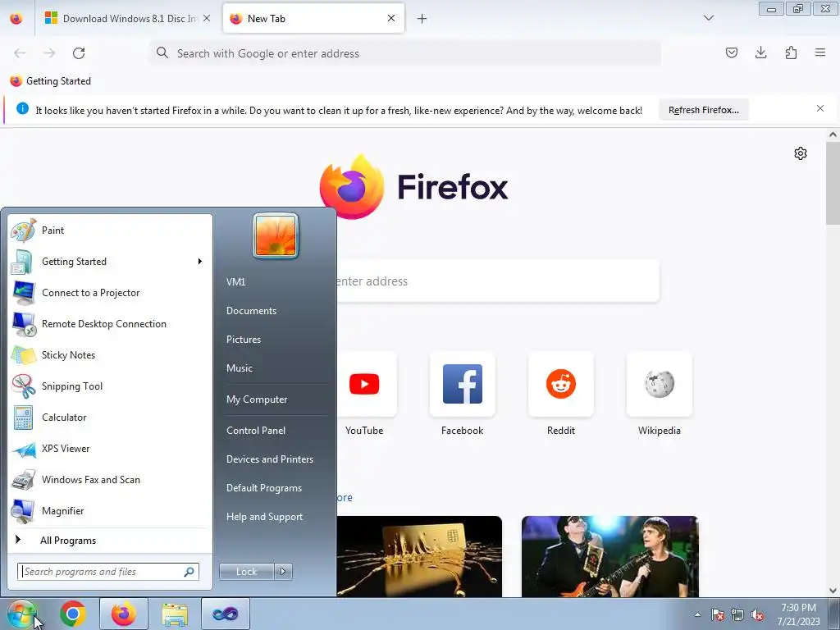Open the Downloads panel

click(760, 52)
